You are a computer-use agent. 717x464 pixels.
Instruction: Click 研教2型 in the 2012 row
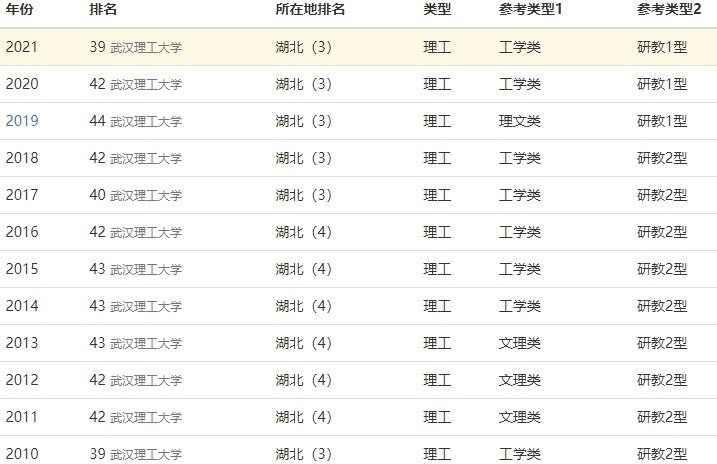coord(662,380)
